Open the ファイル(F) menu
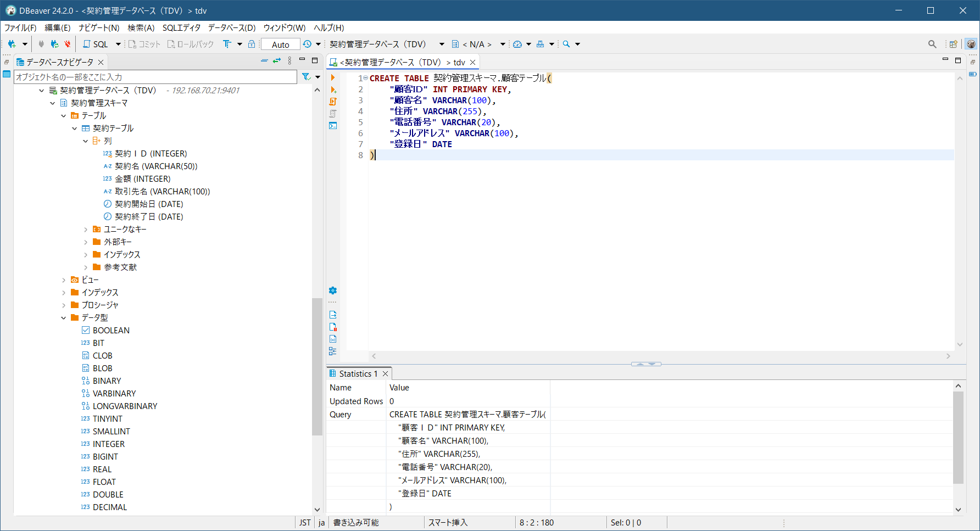This screenshot has height=531, width=980. 20,27
